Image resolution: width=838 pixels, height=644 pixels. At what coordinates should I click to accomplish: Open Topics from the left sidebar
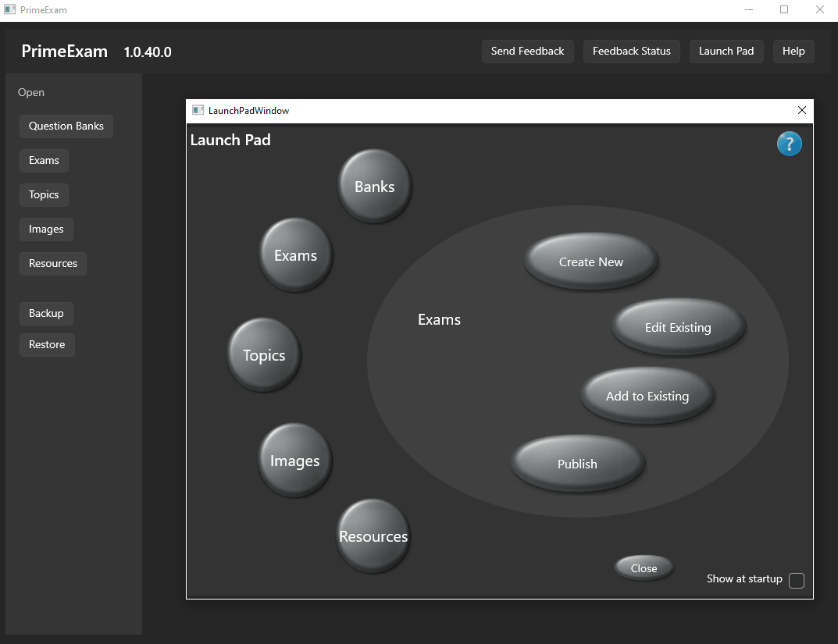point(44,195)
